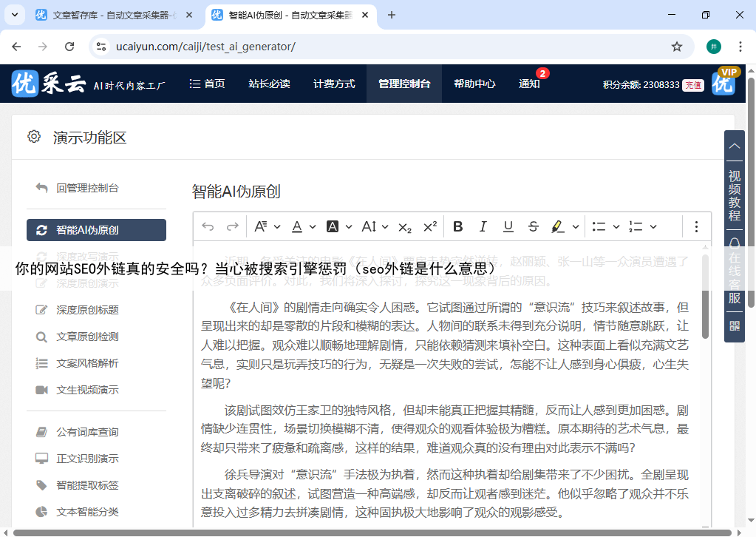Open the QR code icon on the right panel
The image size is (756, 537).
point(734,325)
